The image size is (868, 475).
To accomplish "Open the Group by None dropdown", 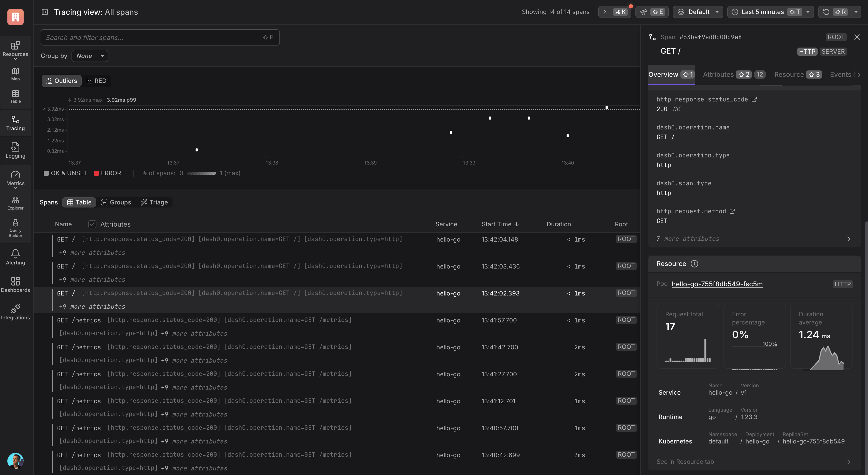I will point(89,55).
